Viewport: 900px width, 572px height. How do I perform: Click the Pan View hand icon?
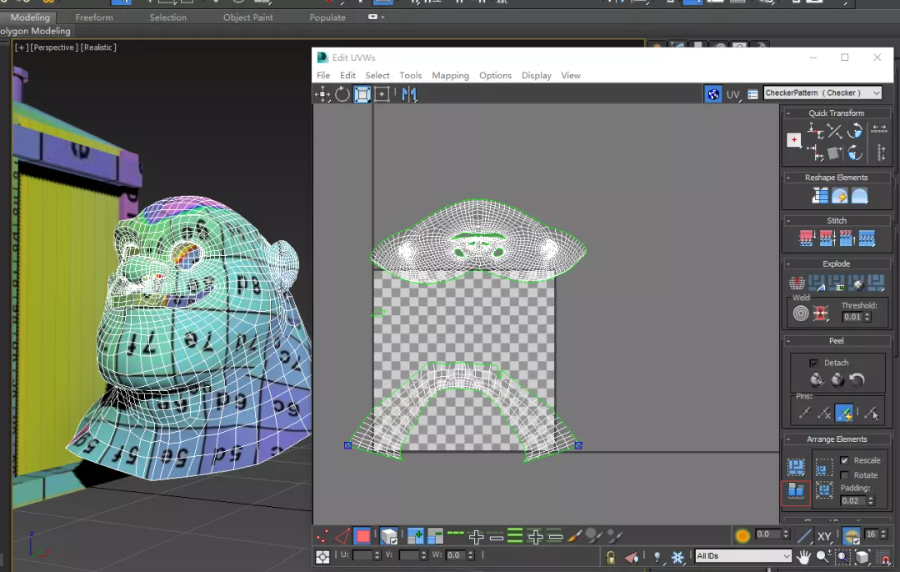[x=806, y=556]
